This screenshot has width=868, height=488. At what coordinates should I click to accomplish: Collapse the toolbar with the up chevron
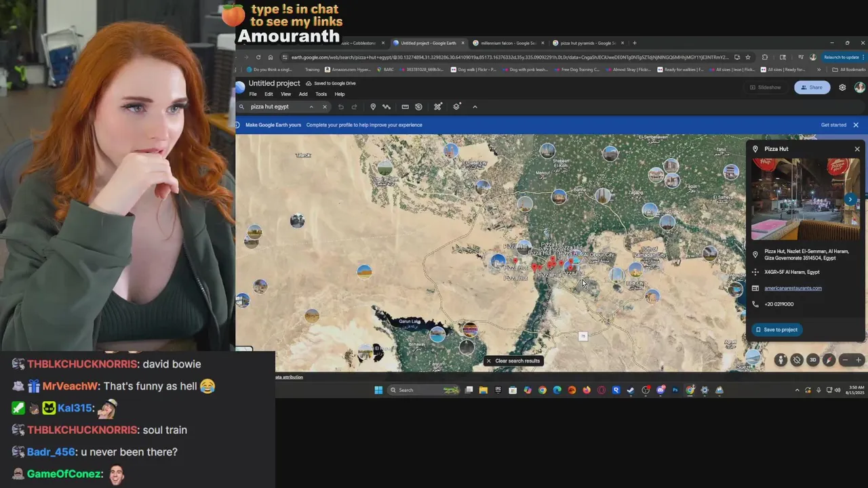(475, 106)
